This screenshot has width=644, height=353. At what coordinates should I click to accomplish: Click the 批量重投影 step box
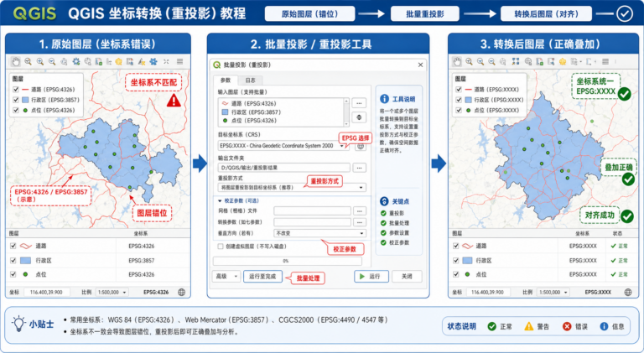(x=425, y=14)
